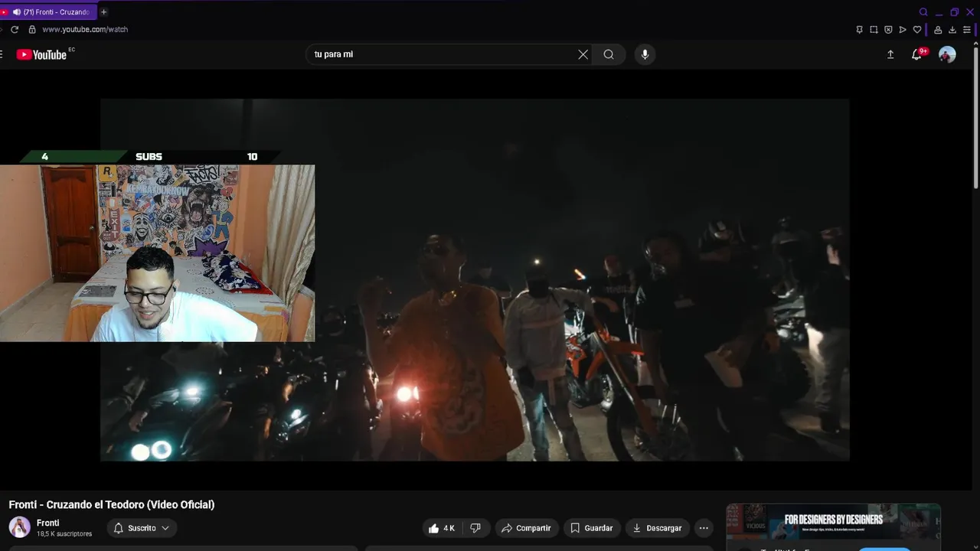The image size is (980, 551).
Task: Open more actions three-dot menu
Action: pos(704,528)
